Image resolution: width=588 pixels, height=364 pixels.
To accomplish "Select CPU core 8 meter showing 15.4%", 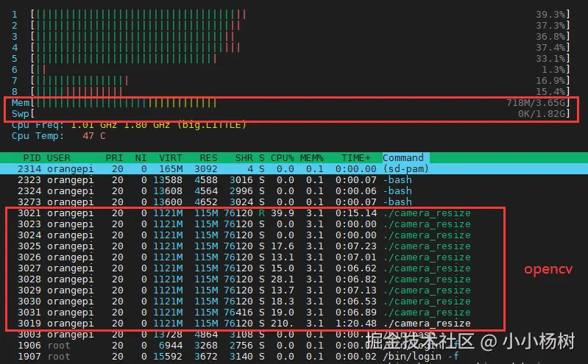I will tap(291, 91).
